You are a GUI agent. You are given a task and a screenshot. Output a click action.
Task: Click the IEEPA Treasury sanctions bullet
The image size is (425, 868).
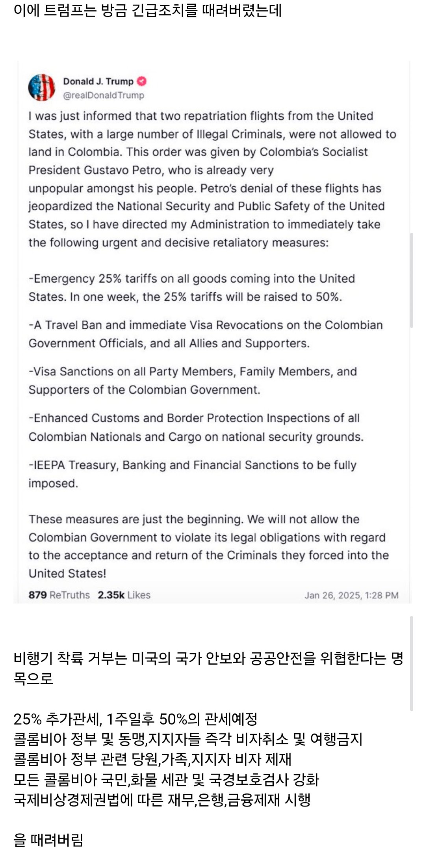coord(192,474)
